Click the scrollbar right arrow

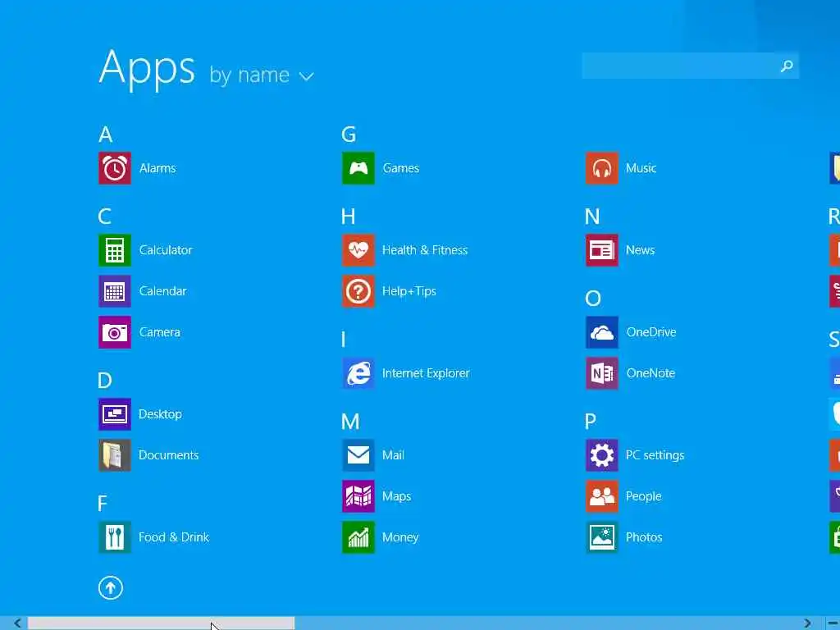(807, 623)
